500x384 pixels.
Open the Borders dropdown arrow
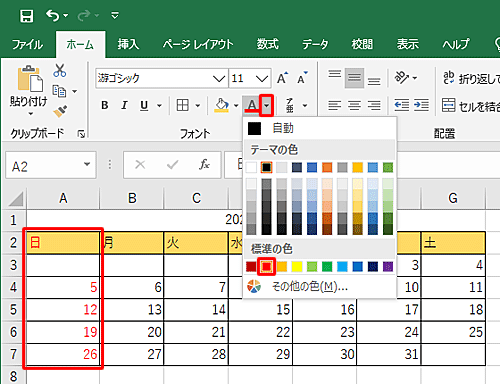click(x=198, y=106)
